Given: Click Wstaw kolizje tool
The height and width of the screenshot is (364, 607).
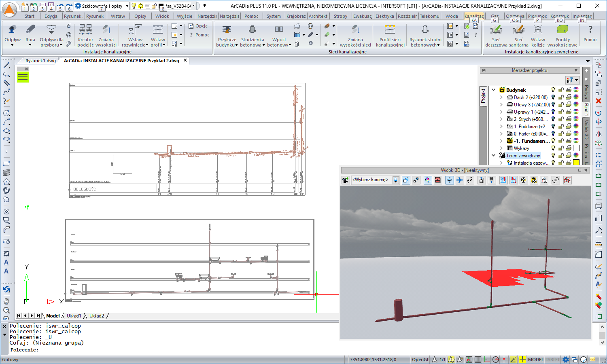Looking at the screenshot, I should coord(538,35).
